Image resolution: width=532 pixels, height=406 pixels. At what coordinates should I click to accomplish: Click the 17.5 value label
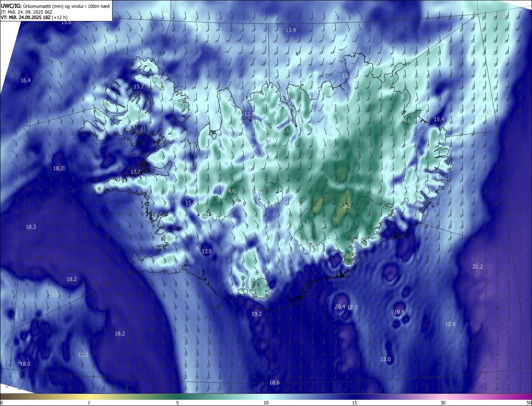pos(207,251)
